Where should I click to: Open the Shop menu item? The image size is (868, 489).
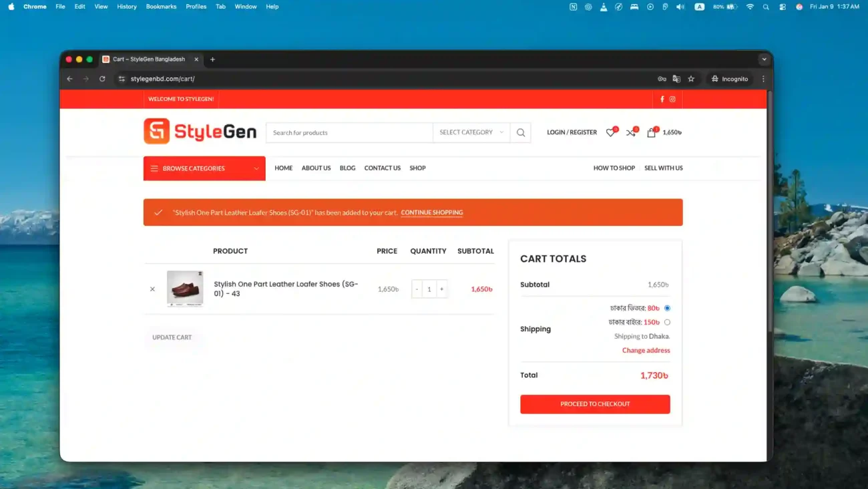coord(417,168)
